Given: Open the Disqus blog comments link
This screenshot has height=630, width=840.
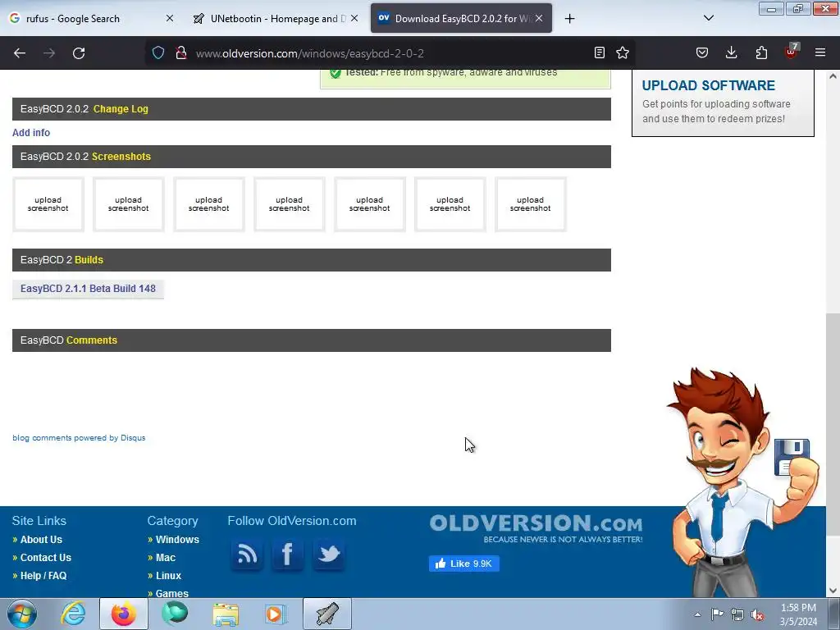Looking at the screenshot, I should (x=79, y=438).
